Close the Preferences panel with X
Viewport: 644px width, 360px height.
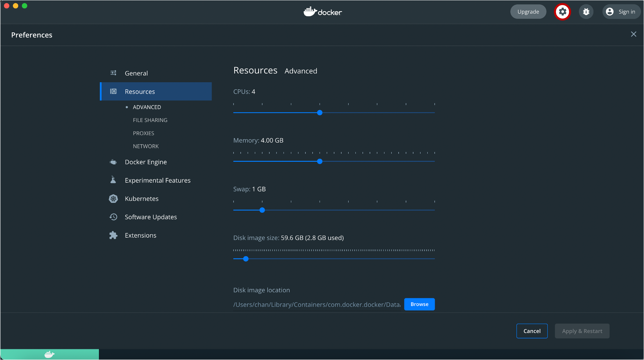coord(634,34)
